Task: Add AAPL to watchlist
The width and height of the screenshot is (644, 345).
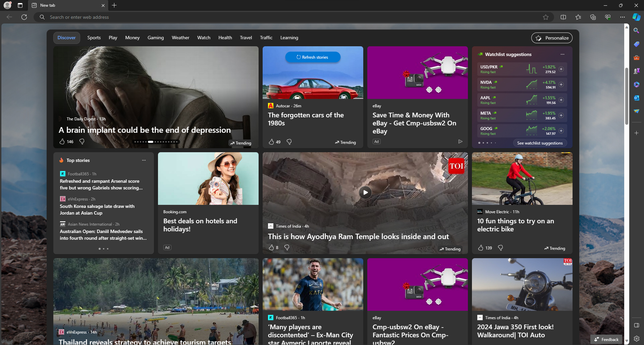Action: (561, 100)
